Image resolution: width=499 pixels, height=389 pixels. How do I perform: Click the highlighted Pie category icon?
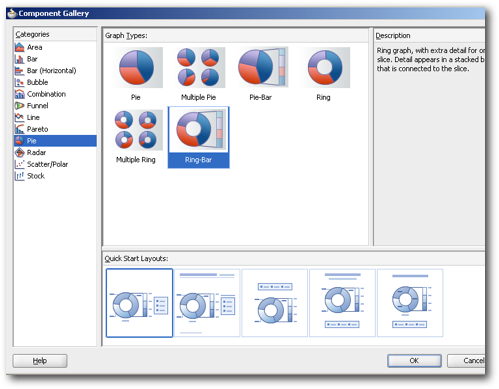click(20, 140)
